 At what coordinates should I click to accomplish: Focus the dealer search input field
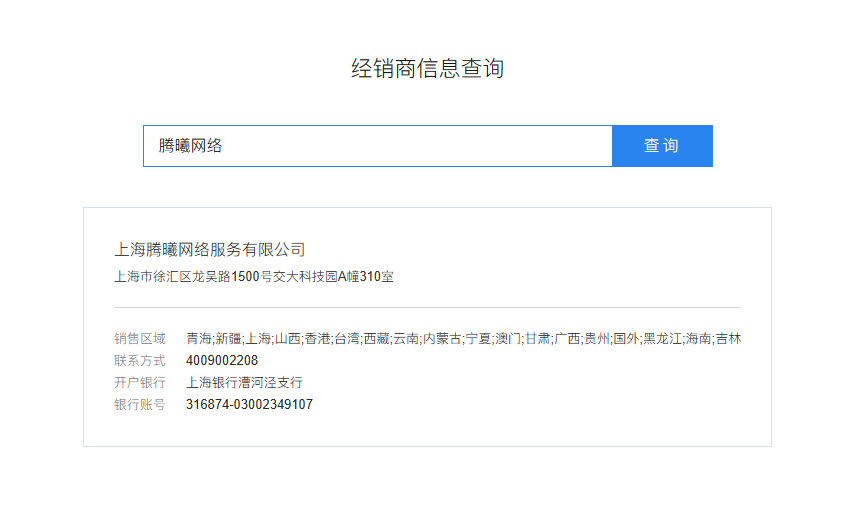point(377,146)
